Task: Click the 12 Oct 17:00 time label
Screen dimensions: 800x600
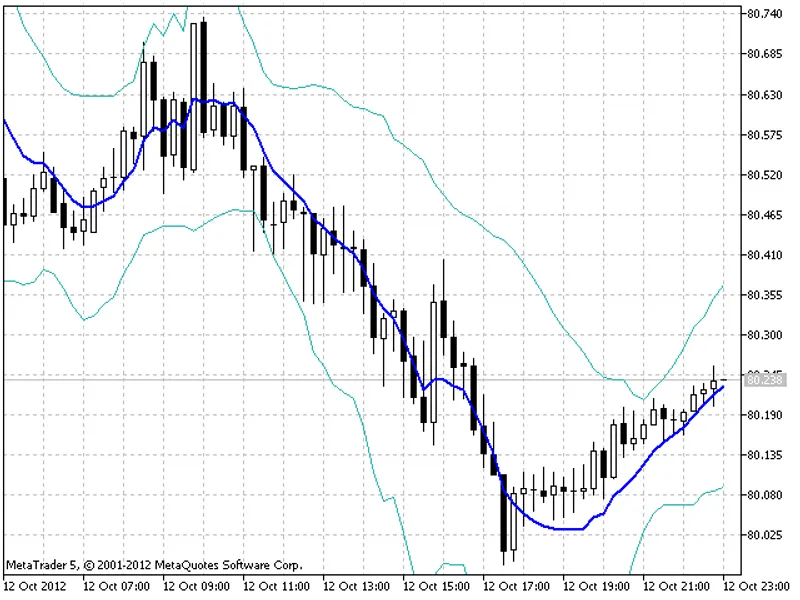Action: [x=516, y=586]
